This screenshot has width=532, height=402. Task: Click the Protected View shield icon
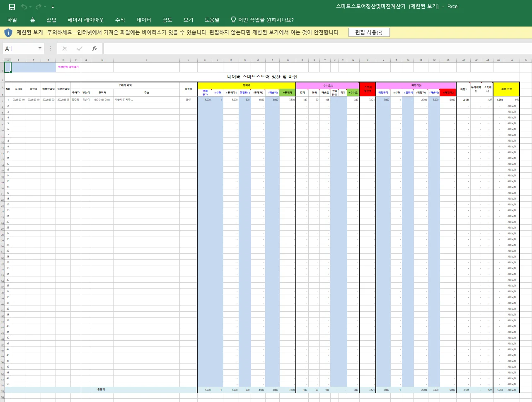click(8, 32)
